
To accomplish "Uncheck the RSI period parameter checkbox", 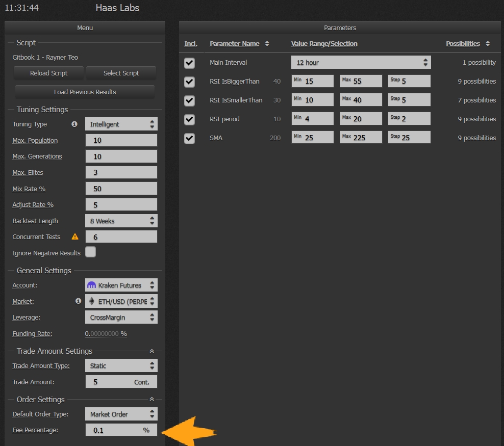I will [190, 119].
